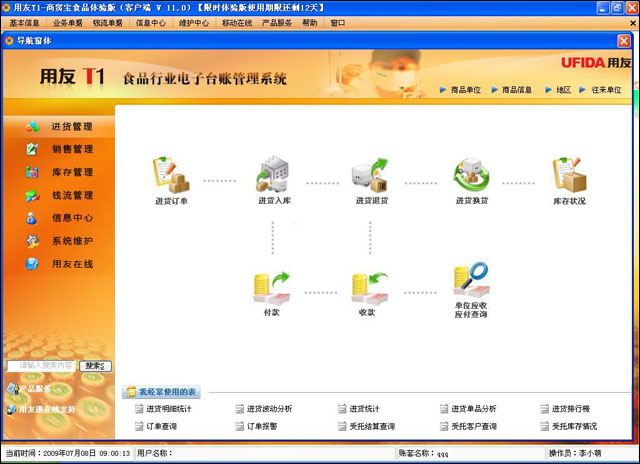Click the 钱流管理 sidebar icon
The width and height of the screenshot is (640, 464).
(x=32, y=195)
